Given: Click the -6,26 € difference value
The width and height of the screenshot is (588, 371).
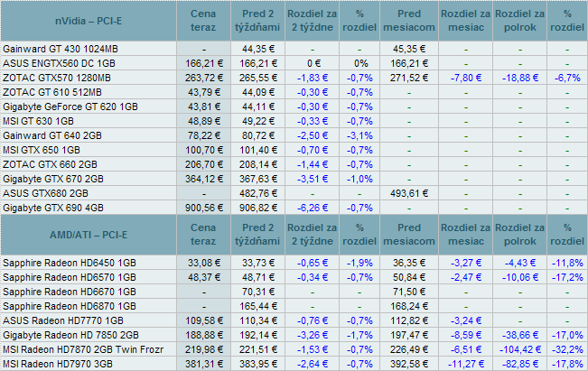Looking at the screenshot, I should click(313, 208).
